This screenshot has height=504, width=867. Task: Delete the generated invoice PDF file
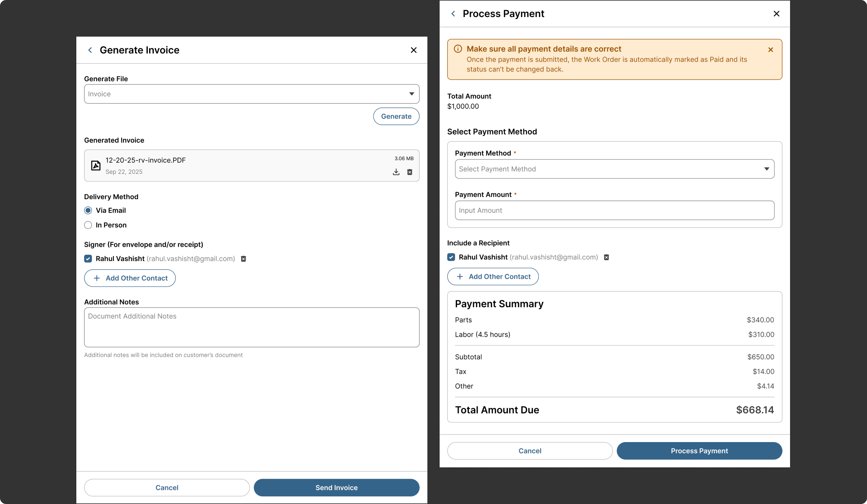(410, 172)
